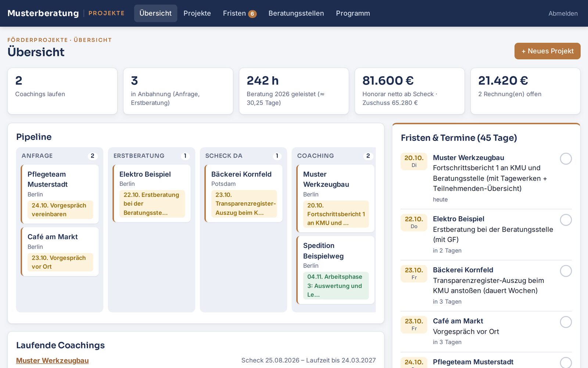Click the '23.10. Transparenzregister-Auszug' tag
Screen dimensions: 588x368
[244, 204]
